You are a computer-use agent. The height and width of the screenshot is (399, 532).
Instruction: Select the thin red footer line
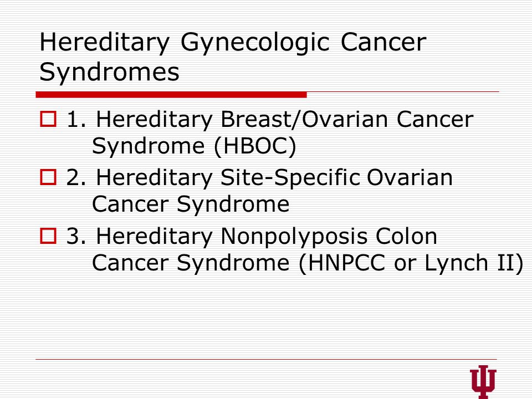point(267,359)
